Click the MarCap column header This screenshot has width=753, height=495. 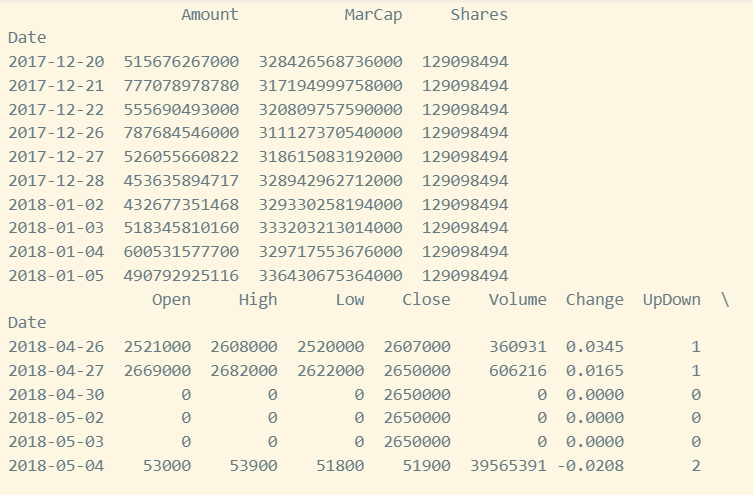(x=373, y=15)
